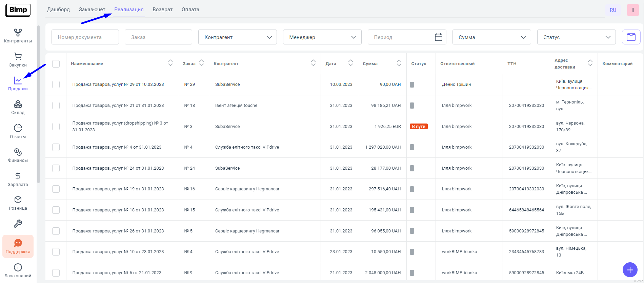The width and height of the screenshot is (644, 283).
Task: Toggle the select-all checkbox in table header
Action: [x=56, y=64]
